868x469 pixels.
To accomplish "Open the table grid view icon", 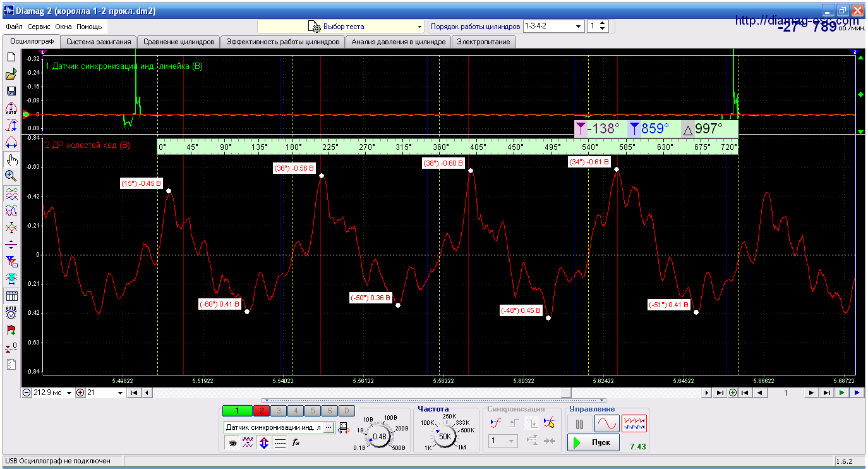I will [x=11, y=296].
